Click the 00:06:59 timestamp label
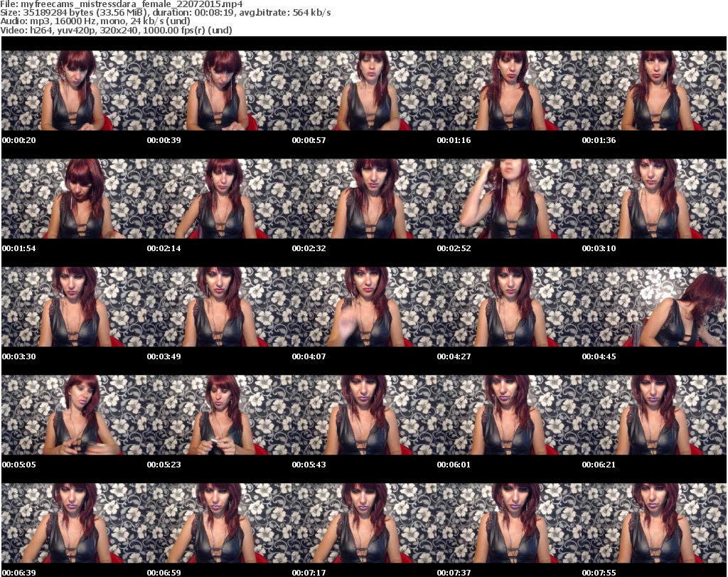This screenshot has width=728, height=577. [x=164, y=573]
